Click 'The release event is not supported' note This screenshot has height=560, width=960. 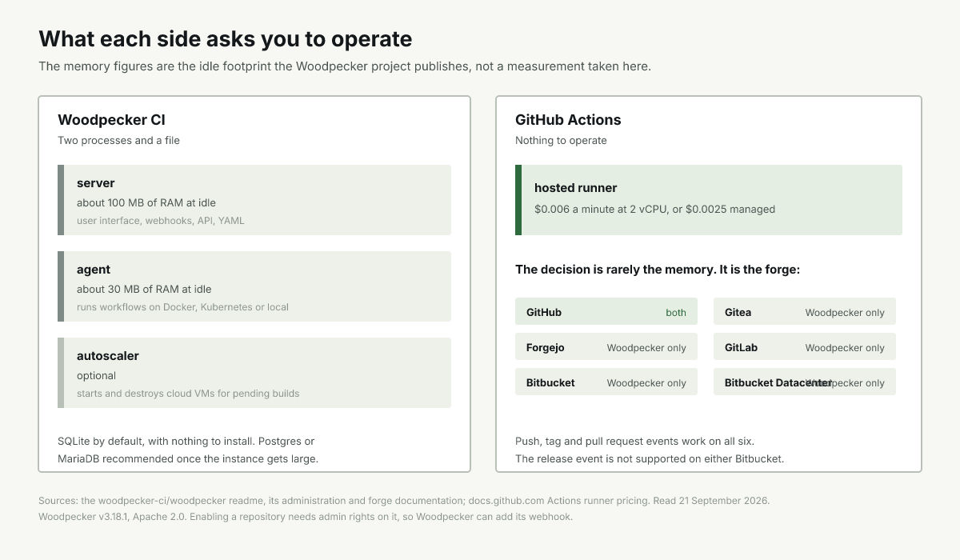point(650,458)
